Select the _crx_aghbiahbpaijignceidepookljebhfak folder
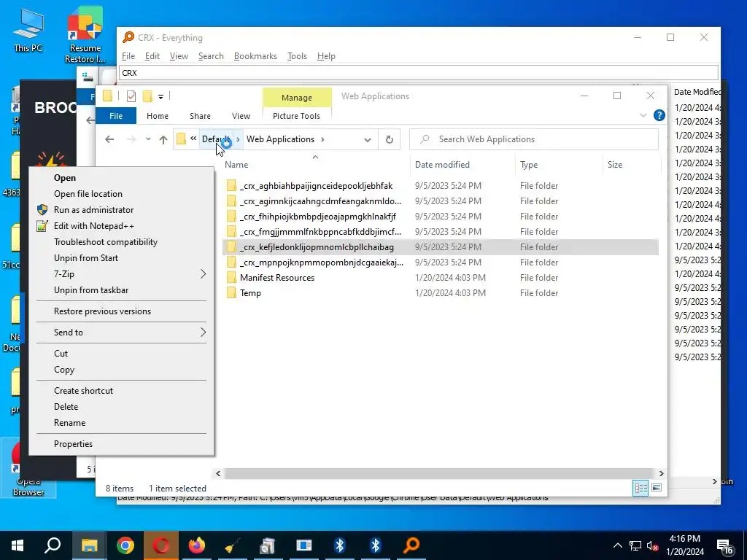Image resolution: width=747 pixels, height=560 pixels. 440,186
